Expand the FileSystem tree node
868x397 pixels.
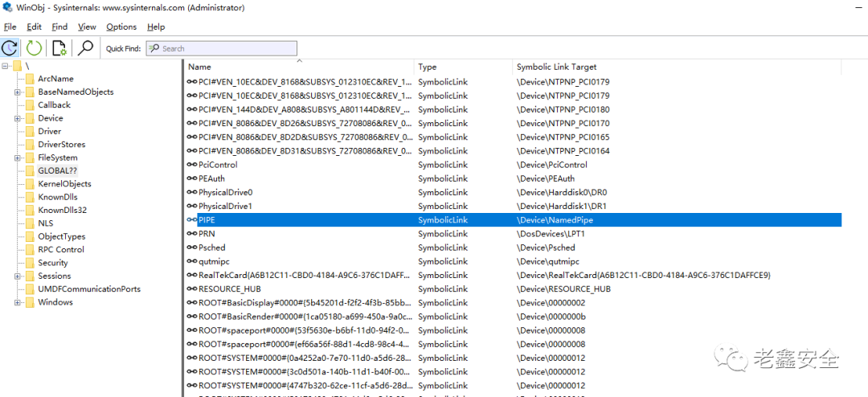pos(18,158)
